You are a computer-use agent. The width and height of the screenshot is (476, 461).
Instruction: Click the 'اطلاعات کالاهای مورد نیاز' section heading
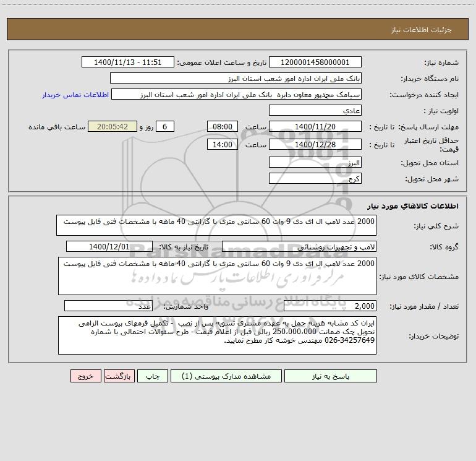pyautogui.click(x=413, y=206)
